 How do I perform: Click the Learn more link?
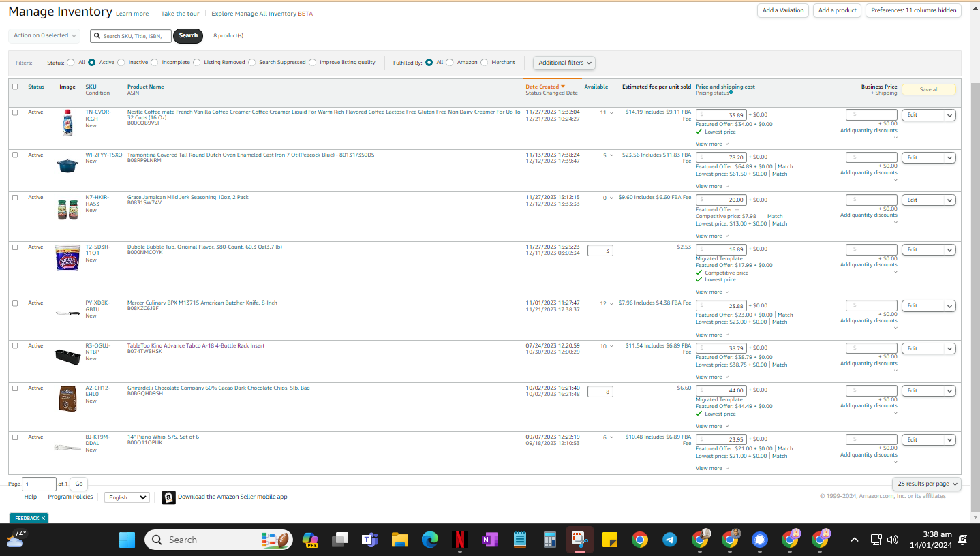pos(132,14)
